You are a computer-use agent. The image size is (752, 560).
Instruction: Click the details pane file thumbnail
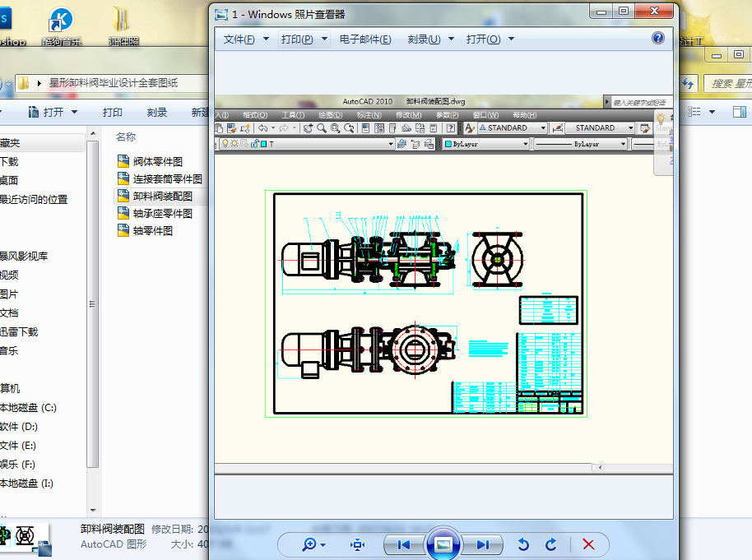pyautogui.click(x=25, y=539)
